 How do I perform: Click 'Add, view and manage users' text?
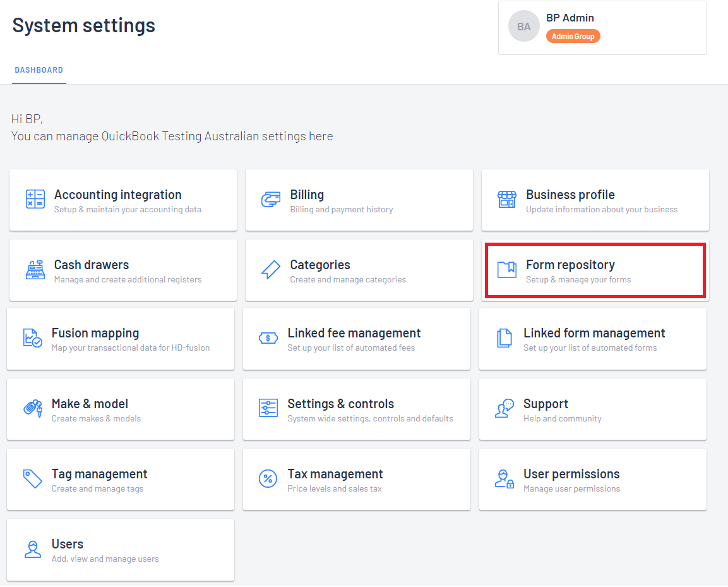tap(105, 559)
